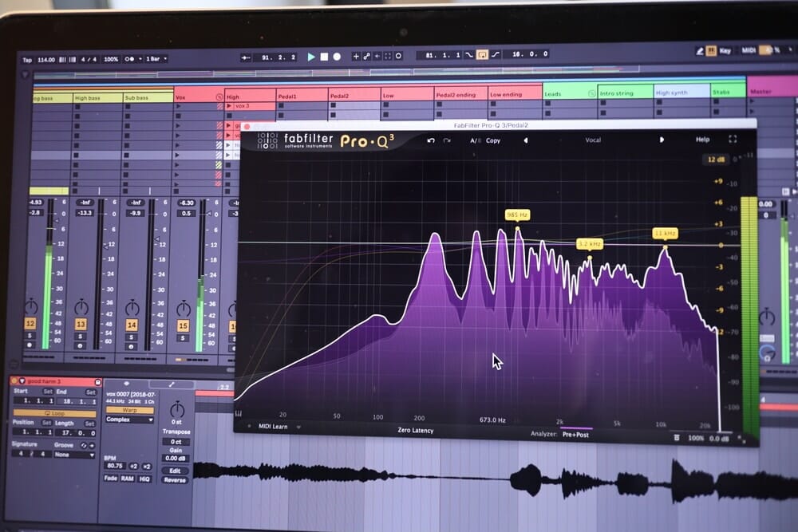Viewport: 798px width, 532px height.
Task: Toggle the A/B state comparison
Action: (475, 140)
